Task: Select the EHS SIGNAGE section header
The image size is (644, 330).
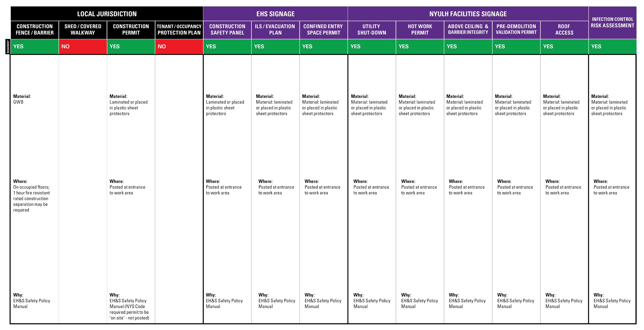Action: [275, 14]
